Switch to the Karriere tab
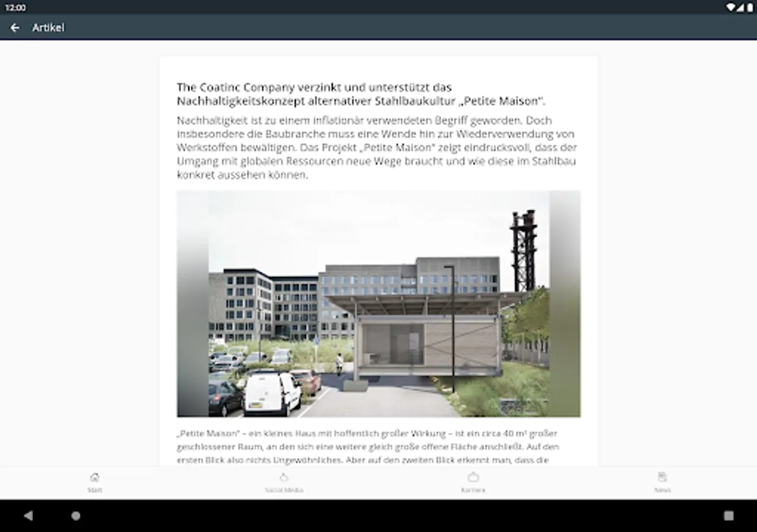 (473, 482)
